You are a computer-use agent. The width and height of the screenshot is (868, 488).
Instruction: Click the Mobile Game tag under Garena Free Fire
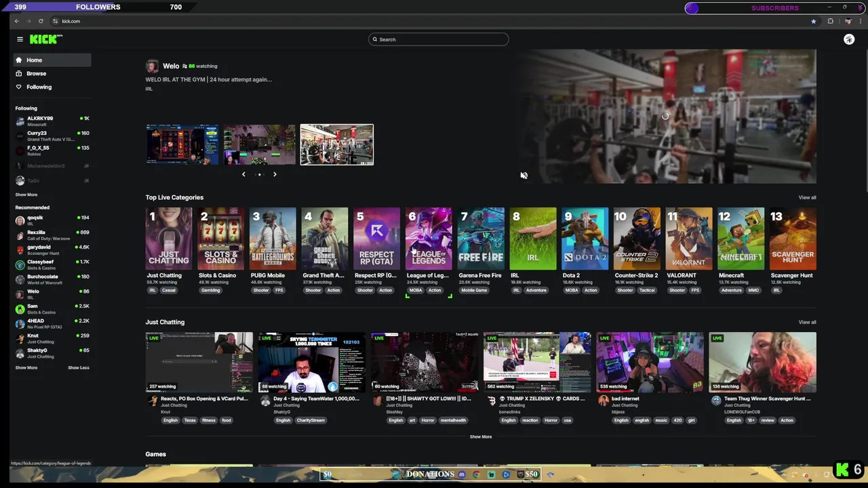click(x=474, y=290)
